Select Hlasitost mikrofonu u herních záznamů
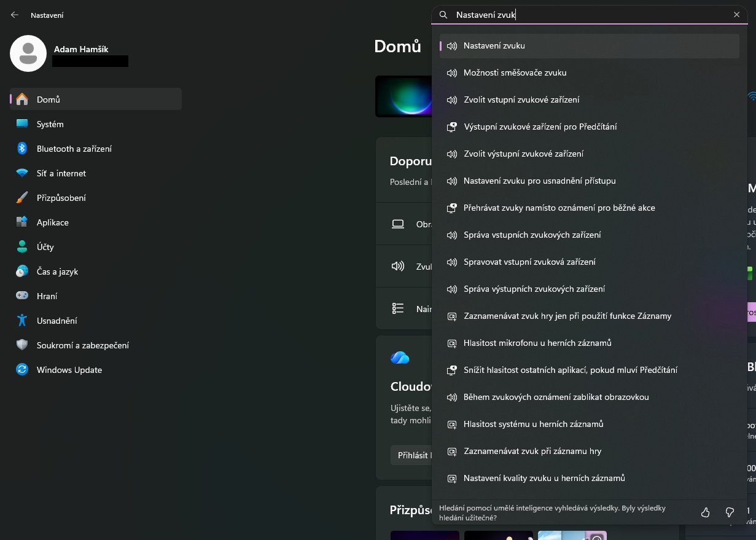 [x=537, y=343]
